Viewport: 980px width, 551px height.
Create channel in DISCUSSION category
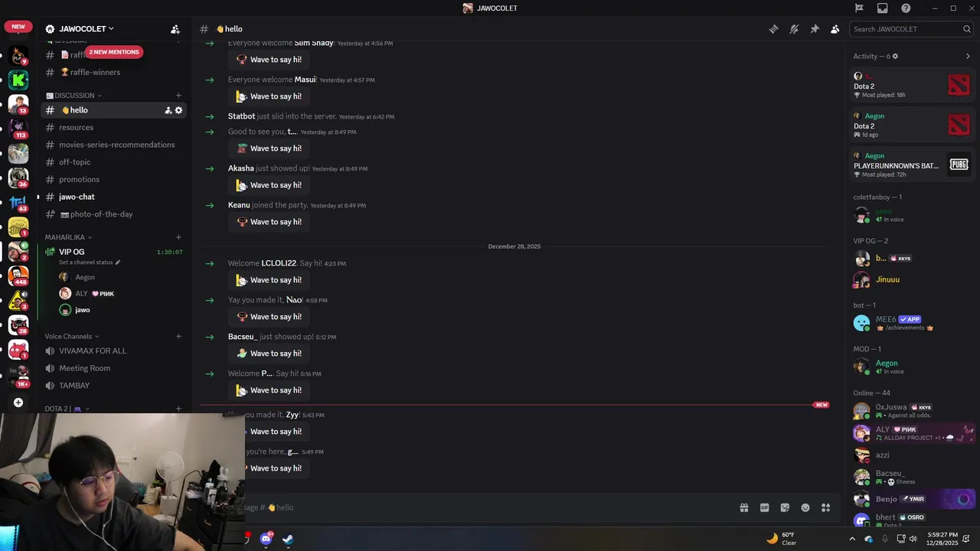click(178, 96)
